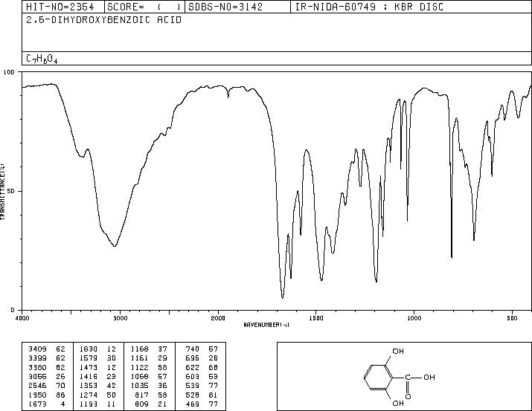Click the SCORE= header field
532x411 pixels.
[x=144, y=7]
